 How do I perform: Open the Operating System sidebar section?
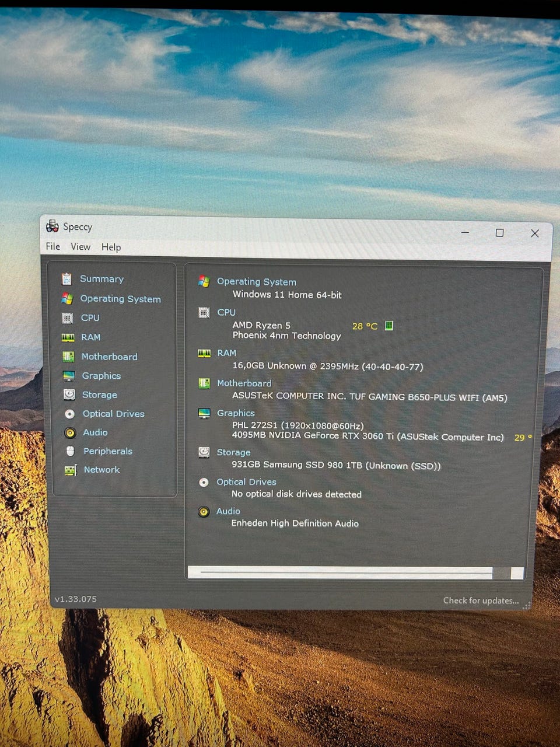(x=121, y=299)
